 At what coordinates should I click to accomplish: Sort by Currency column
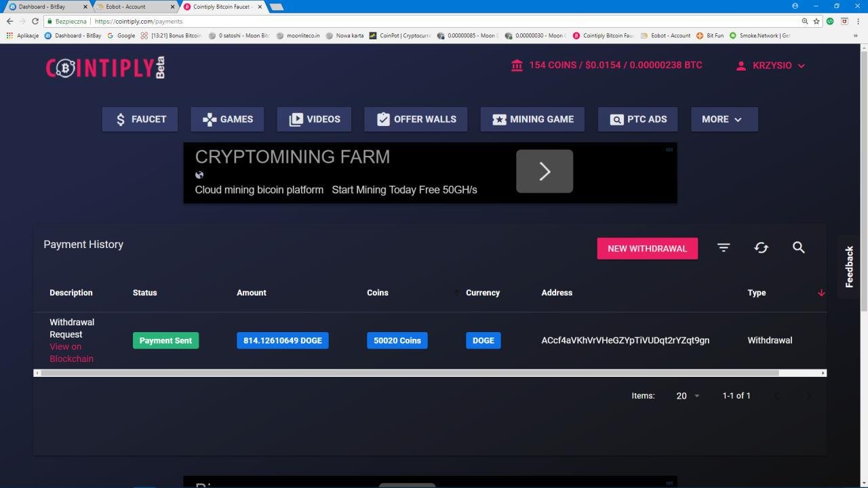click(x=483, y=293)
